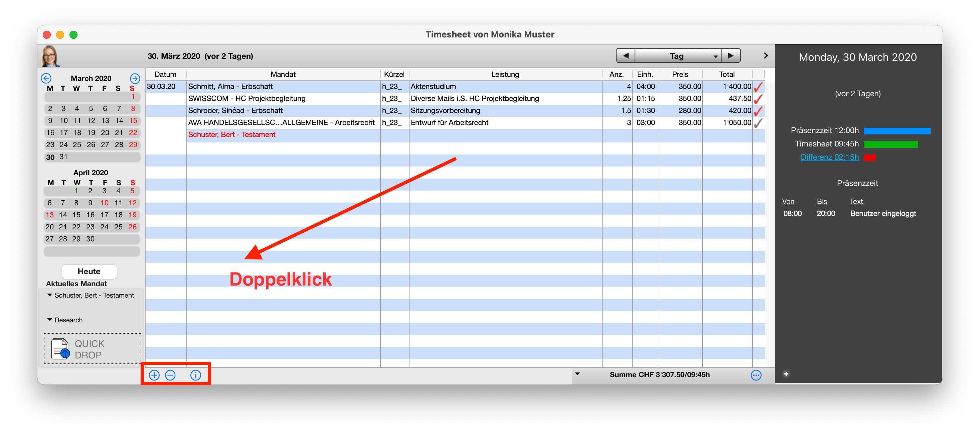Select April 1 in the calendar
This screenshot has height=434, width=980.
point(76,191)
